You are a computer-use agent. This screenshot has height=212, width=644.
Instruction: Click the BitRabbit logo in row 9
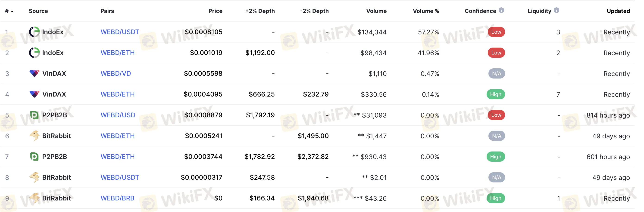point(34,198)
